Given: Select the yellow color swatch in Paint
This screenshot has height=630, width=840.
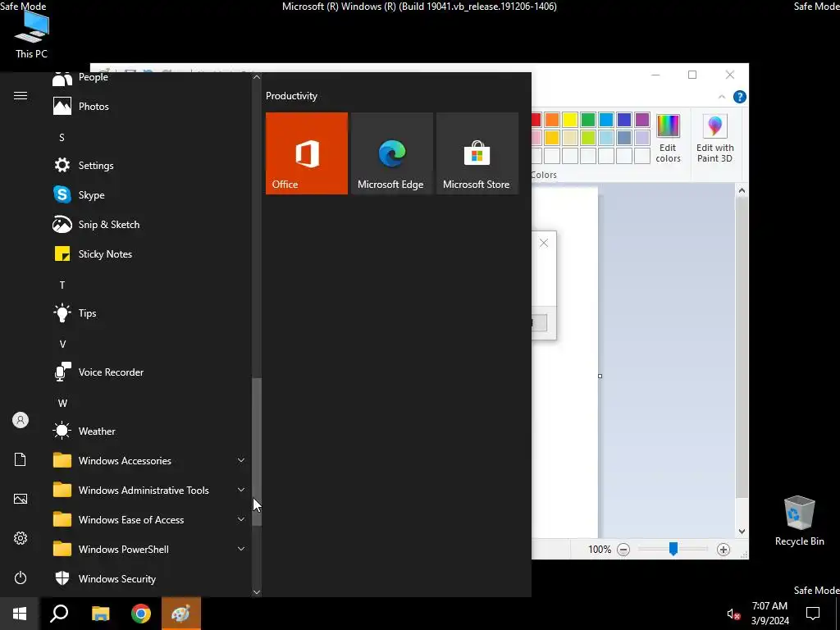Looking at the screenshot, I should coord(570,120).
